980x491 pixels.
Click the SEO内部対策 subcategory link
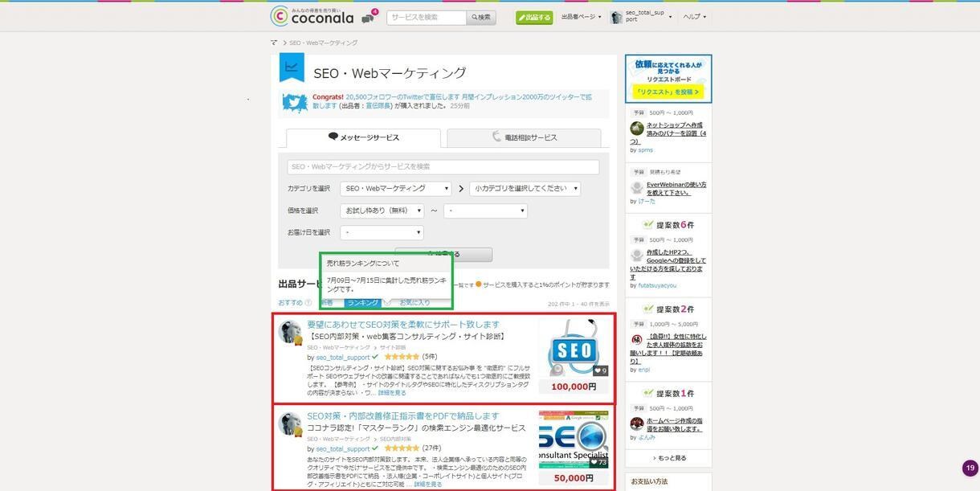395,440
